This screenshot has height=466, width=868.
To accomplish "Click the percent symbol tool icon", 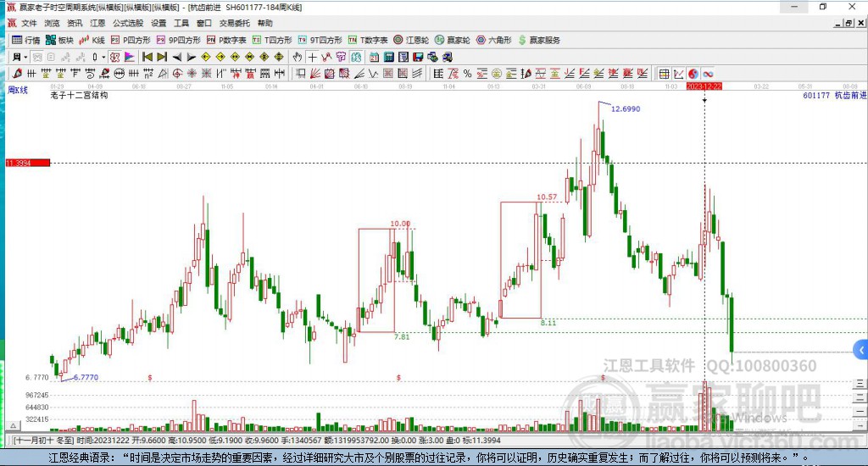I will click(467, 74).
